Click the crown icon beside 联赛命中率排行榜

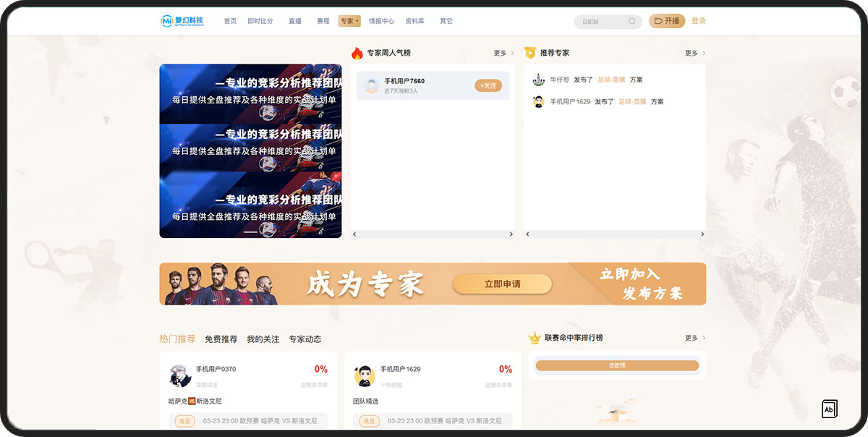[x=535, y=338]
